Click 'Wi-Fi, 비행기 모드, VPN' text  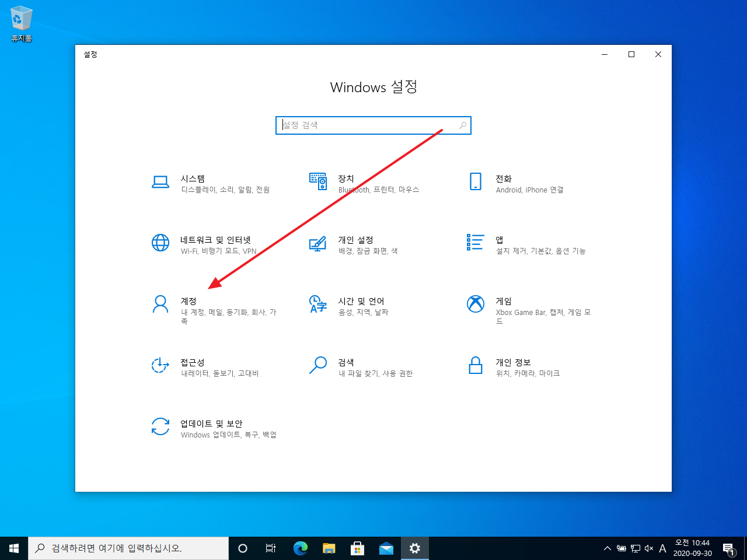click(219, 251)
